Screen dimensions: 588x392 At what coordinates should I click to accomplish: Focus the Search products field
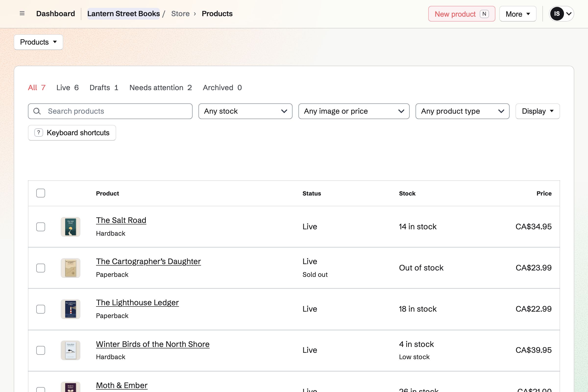pos(110,111)
